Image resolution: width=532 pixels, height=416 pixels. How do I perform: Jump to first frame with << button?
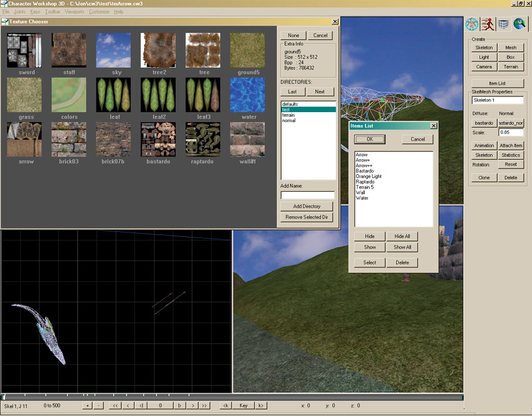coord(115,405)
